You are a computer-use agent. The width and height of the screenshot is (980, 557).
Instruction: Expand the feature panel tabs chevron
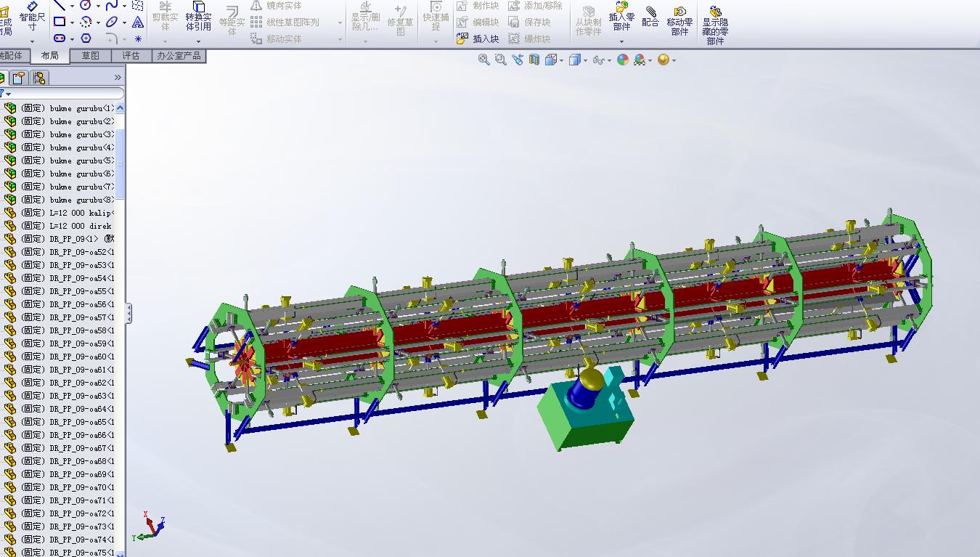pos(118,78)
